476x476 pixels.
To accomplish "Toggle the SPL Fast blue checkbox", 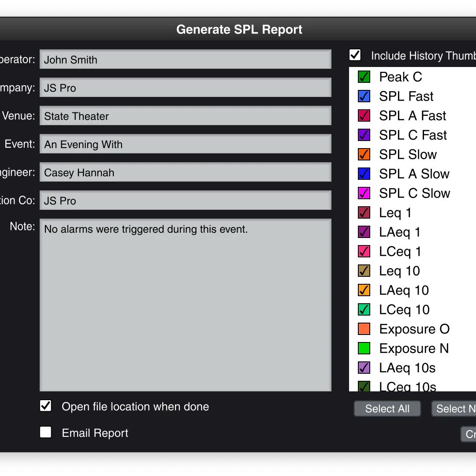I will coord(364,97).
